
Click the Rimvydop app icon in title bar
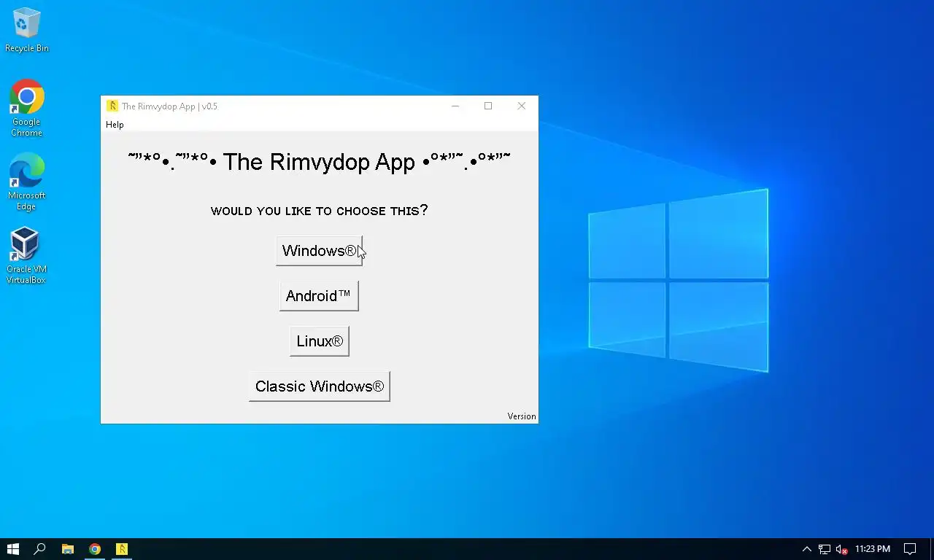point(112,106)
